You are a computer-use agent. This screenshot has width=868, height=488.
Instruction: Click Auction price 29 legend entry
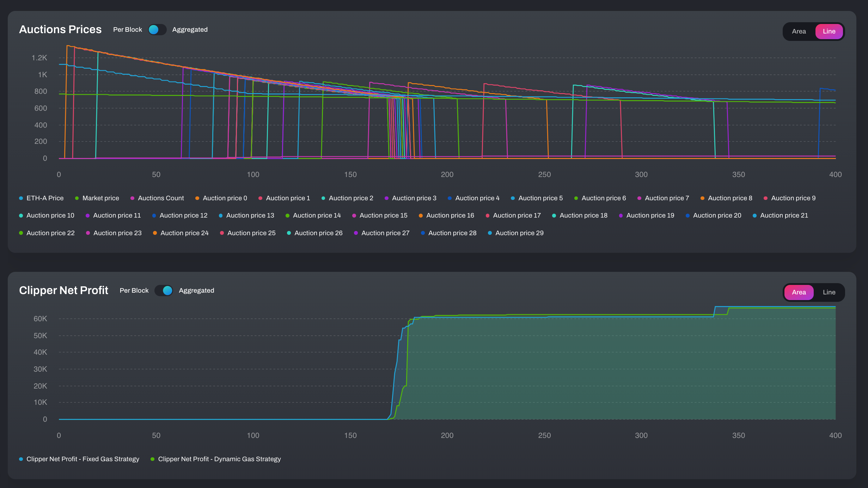519,233
